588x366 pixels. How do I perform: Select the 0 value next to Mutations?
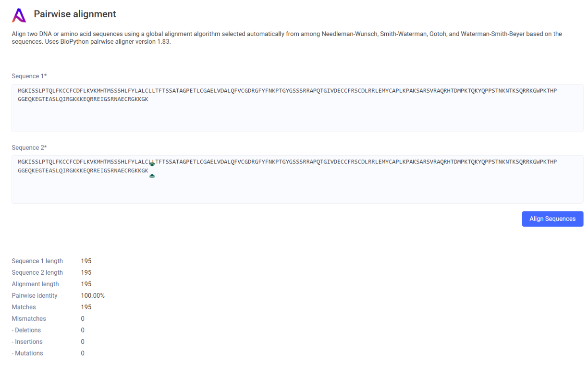pyautogui.click(x=83, y=353)
